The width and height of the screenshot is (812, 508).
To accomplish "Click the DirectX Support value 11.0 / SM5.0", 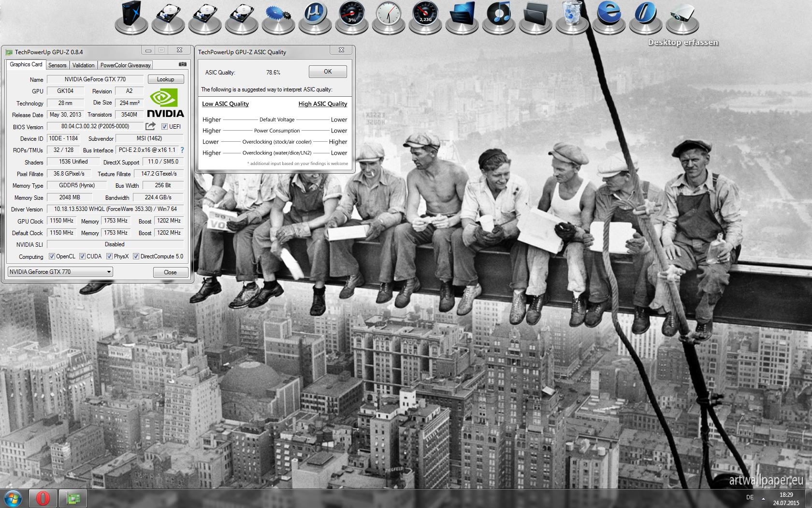I will pos(163,162).
